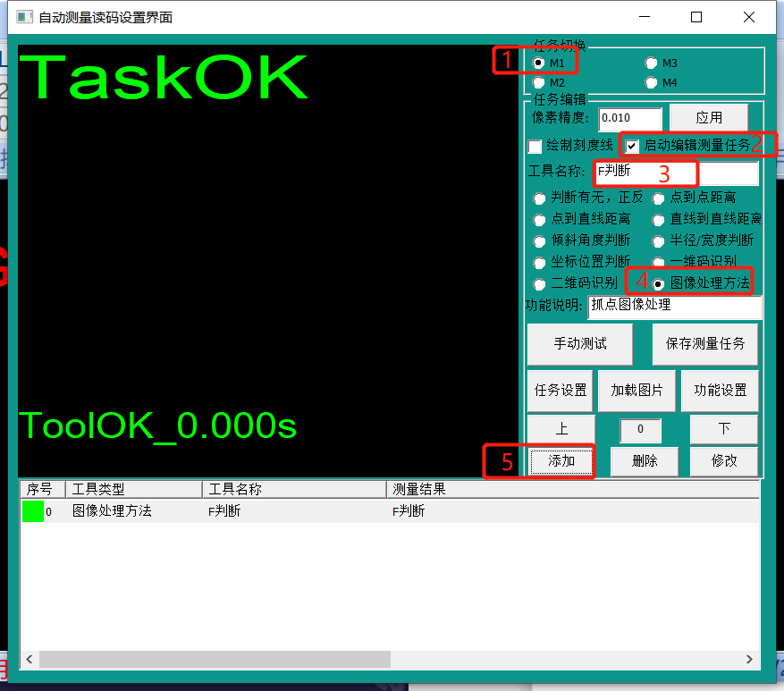Click the 手动测试 button
This screenshot has height=691, width=784.
point(579,344)
